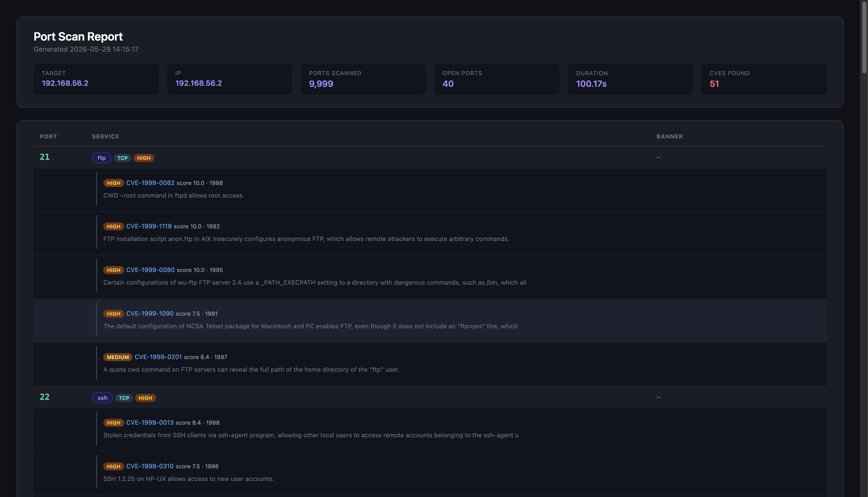Click the HIGH badge on CVE-1999-0082
Image resolution: width=868 pixels, height=497 pixels.
pos(114,183)
